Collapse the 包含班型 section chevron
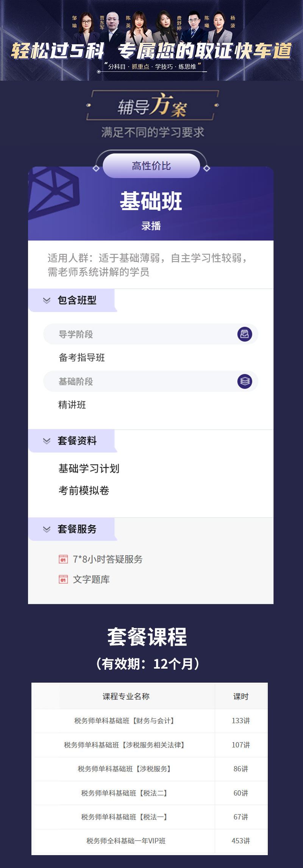Image resolution: width=303 pixels, height=868 pixels. 47,300
